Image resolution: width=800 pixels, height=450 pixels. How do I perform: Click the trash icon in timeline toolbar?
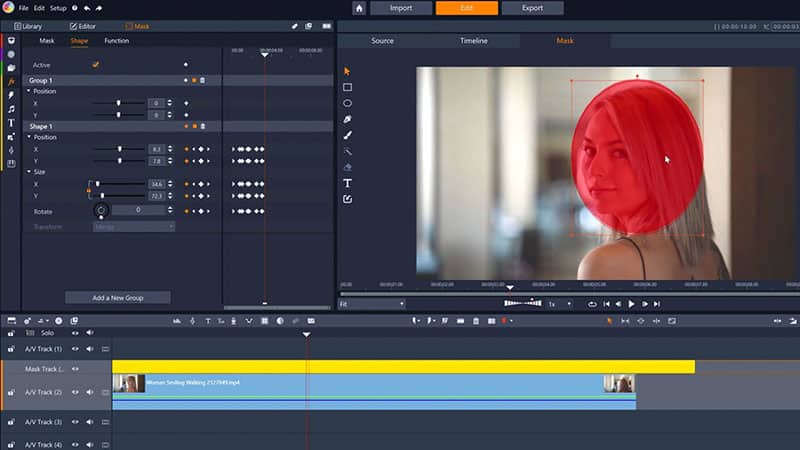(x=476, y=321)
